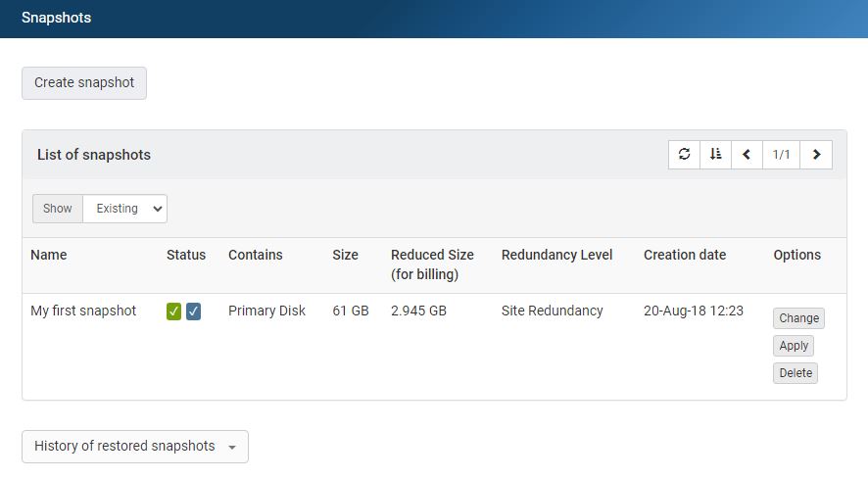Expand History of restored snapshots
The image size is (868, 479).
135,447
